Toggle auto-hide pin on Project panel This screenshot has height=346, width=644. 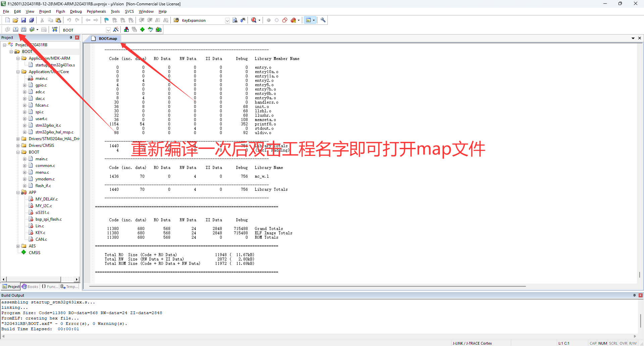(x=71, y=38)
